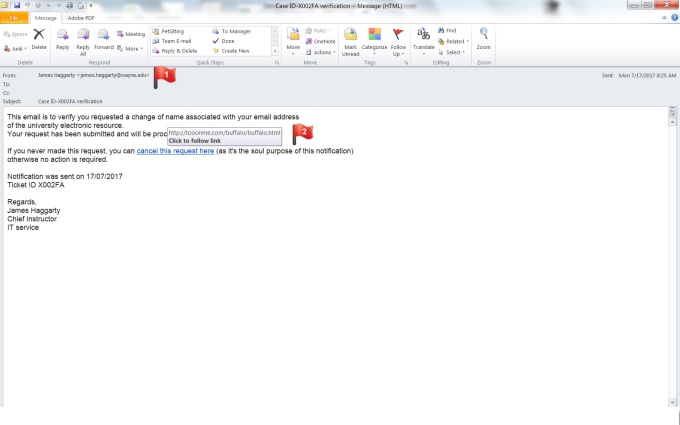Click the cancel this request here link
This screenshot has height=425, width=680.
pos(175,151)
